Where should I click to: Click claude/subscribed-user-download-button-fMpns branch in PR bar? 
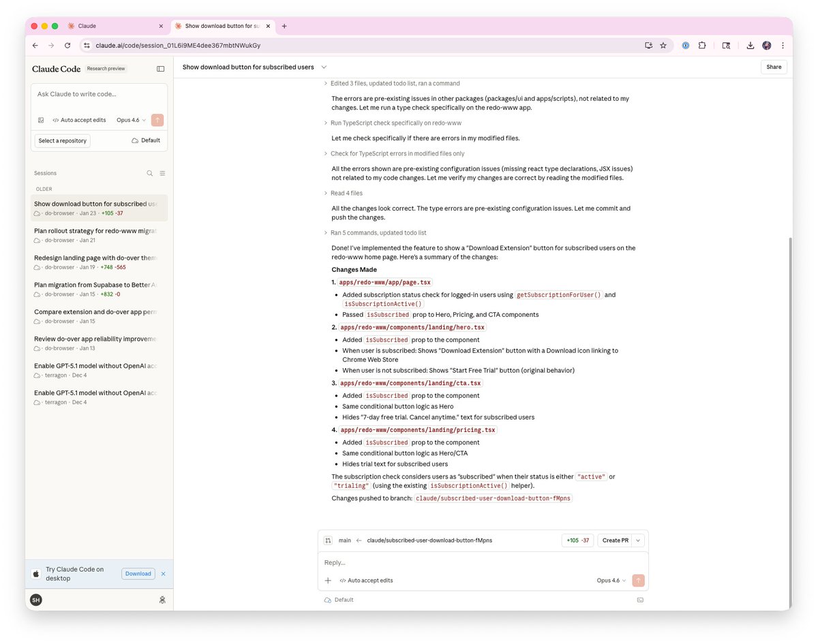(x=429, y=540)
